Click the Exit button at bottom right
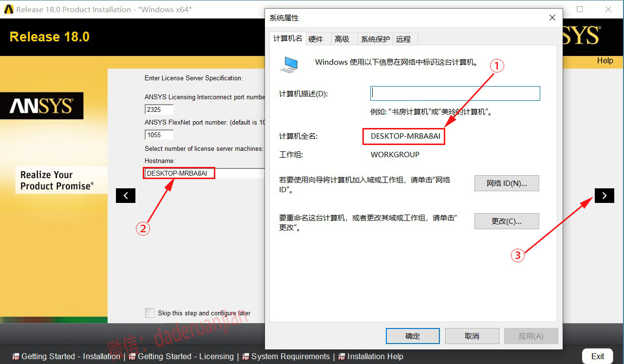 [598, 356]
